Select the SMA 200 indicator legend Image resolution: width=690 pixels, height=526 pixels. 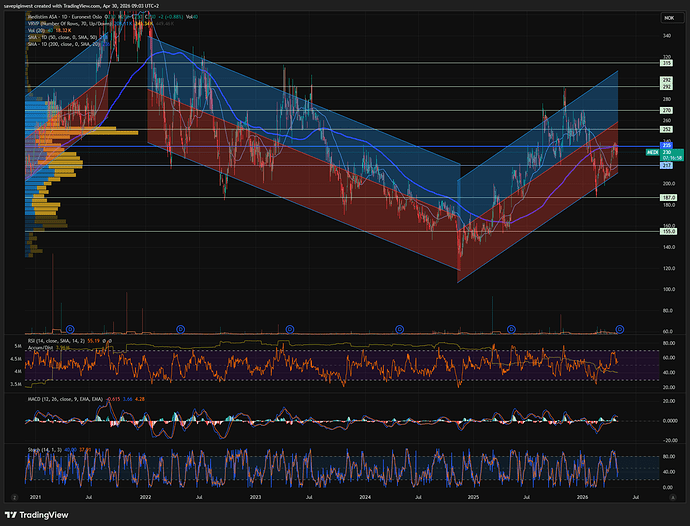tap(63, 44)
